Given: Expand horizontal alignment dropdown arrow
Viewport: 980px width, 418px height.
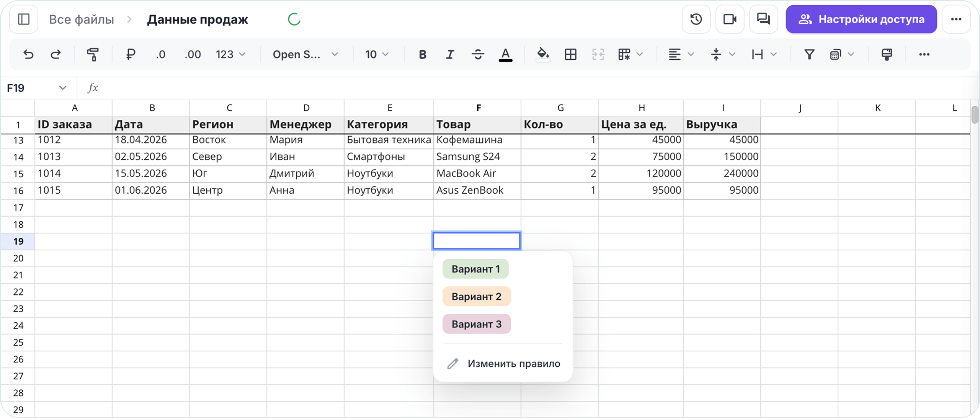Looking at the screenshot, I should tap(691, 54).
